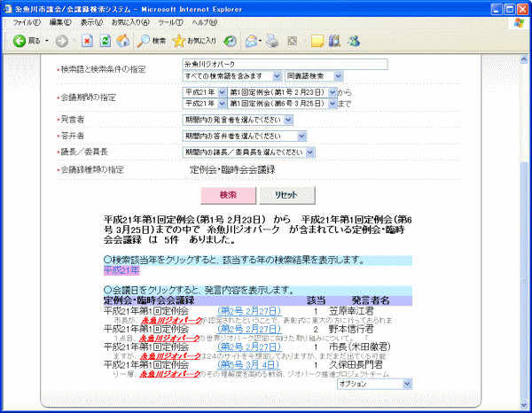The height and width of the screenshot is (413, 532).
Task: Click the greyed Edit toolbar icon
Action: pyautogui.click(x=292, y=42)
